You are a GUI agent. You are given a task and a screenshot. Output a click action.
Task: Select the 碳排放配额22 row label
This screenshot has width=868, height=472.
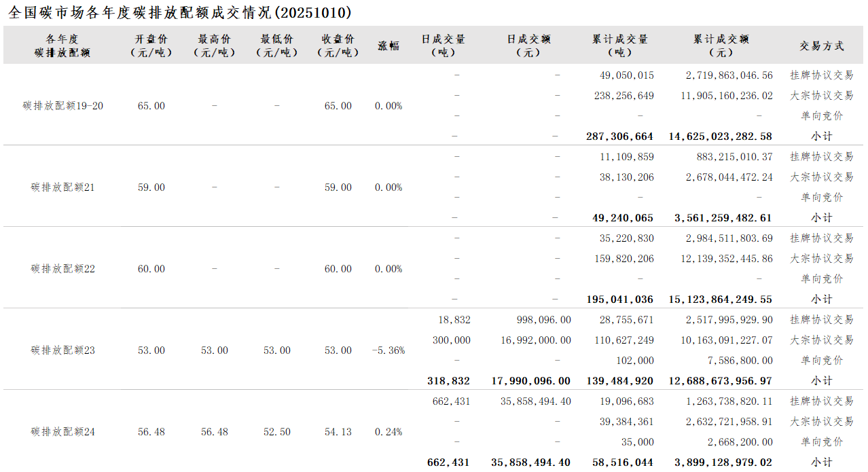click(63, 269)
